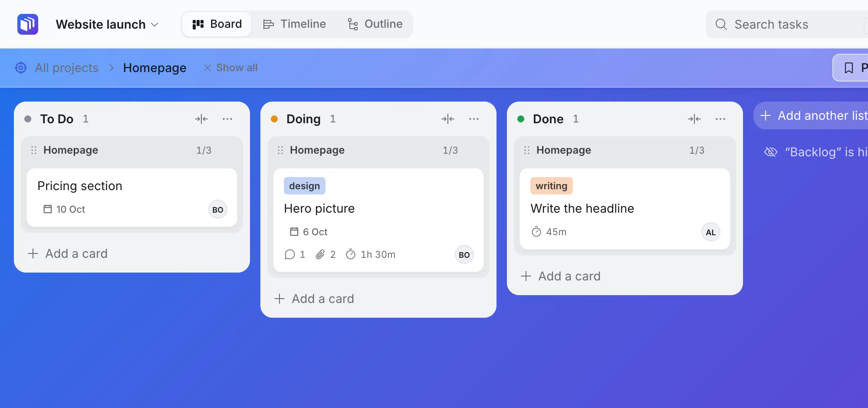This screenshot has width=868, height=408.
Task: Open the Done list options menu
Action: [x=720, y=119]
